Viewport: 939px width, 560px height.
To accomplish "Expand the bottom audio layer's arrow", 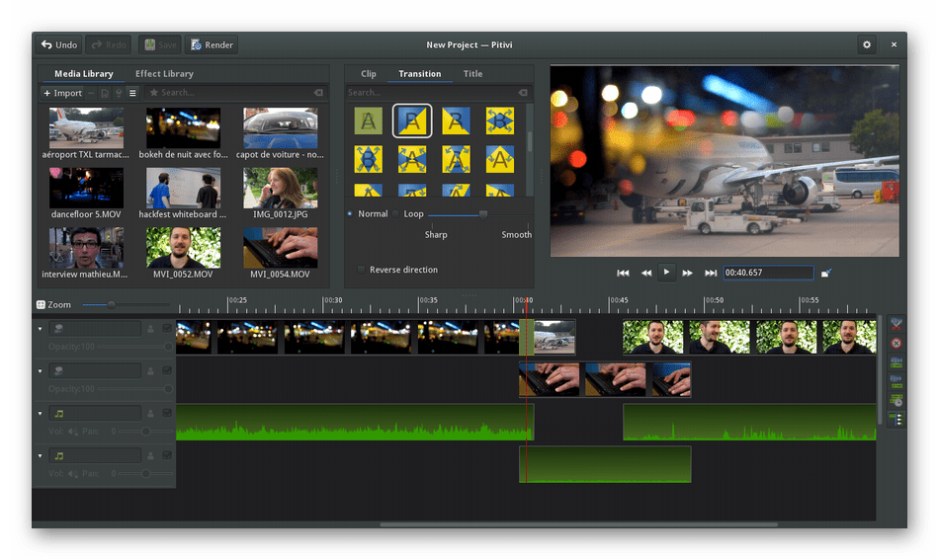I will (41, 456).
